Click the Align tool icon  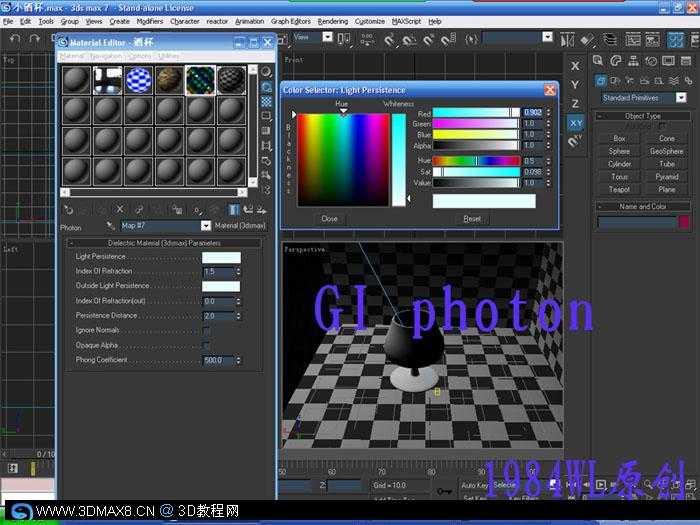point(588,40)
